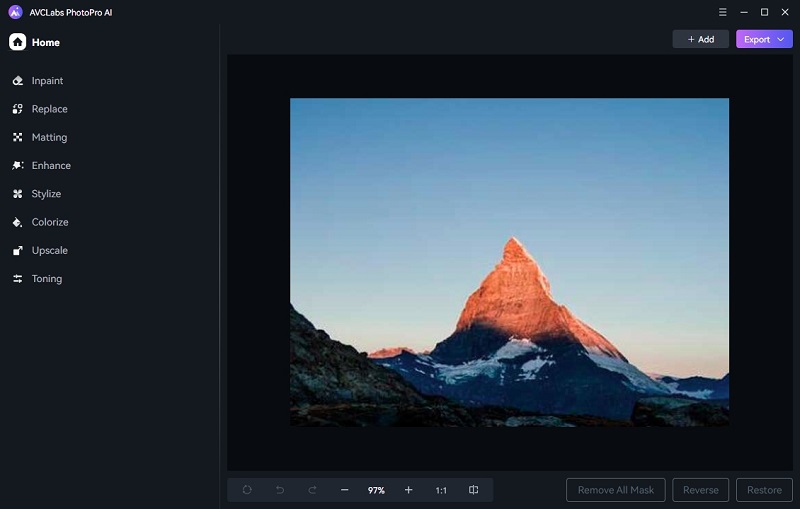The image size is (800, 509).
Task: Click the mountain photo in preview canvas
Action: (x=509, y=262)
